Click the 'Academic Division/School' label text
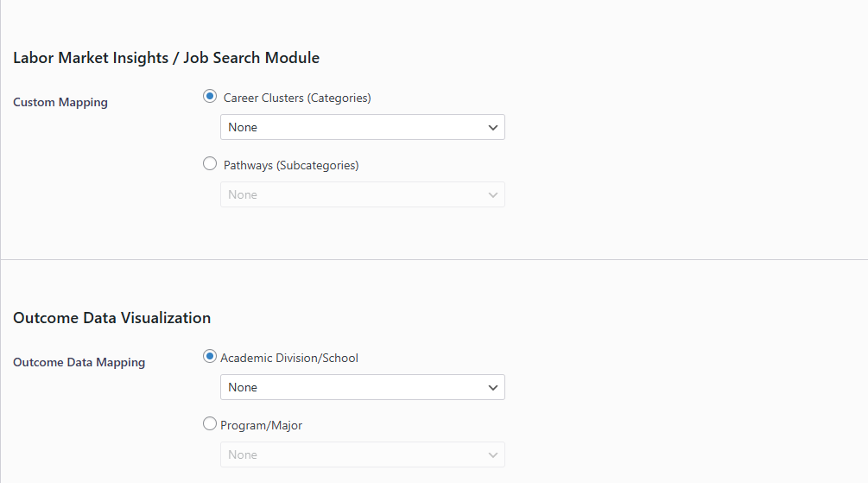Screen dimensions: 868x483 coord(289,358)
